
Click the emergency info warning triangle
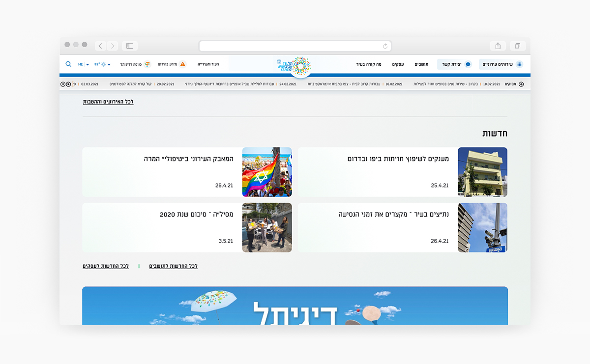(183, 64)
